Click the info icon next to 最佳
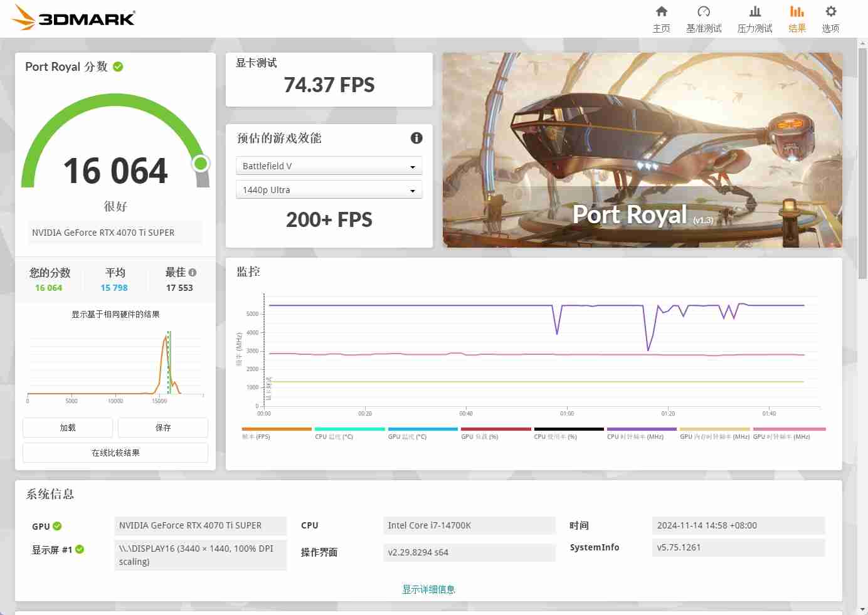The image size is (868, 615). pos(193,271)
